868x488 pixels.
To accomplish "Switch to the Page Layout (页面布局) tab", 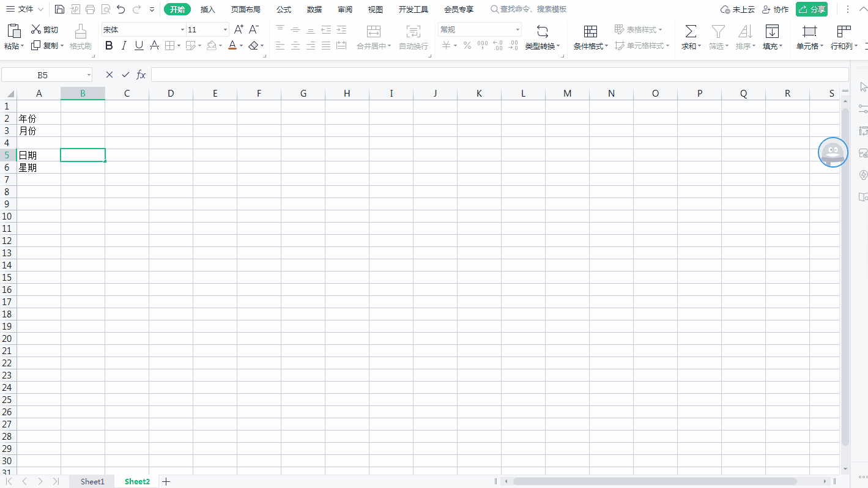I will [x=246, y=9].
